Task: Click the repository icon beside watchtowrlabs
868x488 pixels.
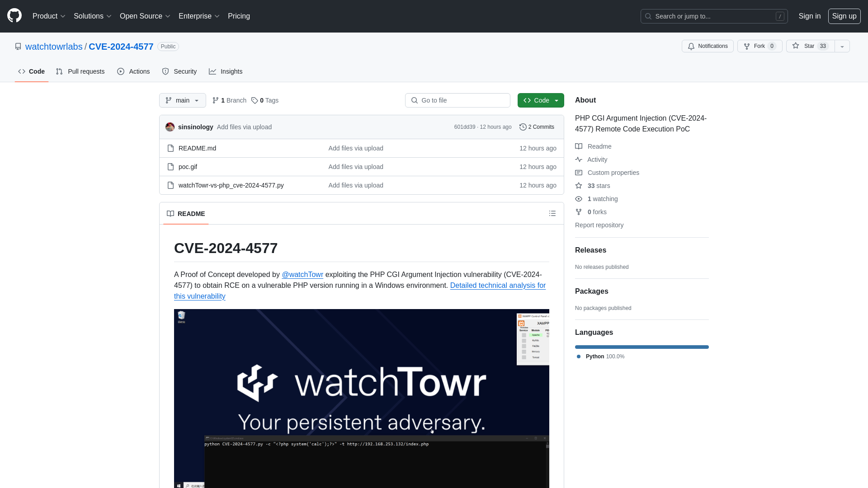Action: tap(18, 47)
